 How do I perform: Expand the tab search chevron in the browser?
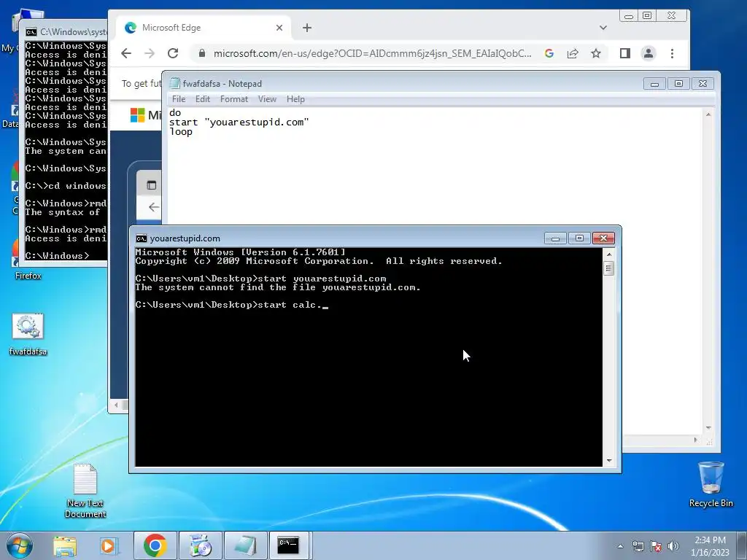pos(603,28)
